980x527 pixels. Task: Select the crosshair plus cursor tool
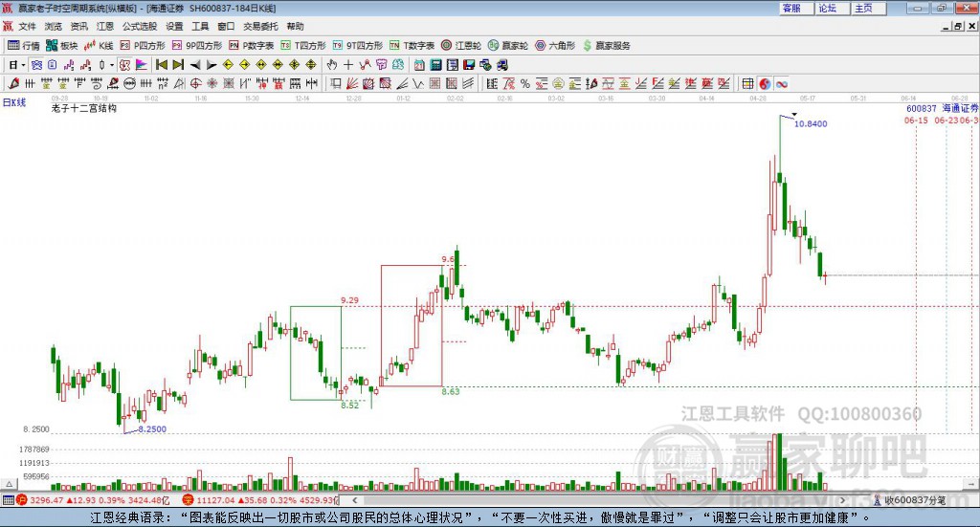pos(348,65)
